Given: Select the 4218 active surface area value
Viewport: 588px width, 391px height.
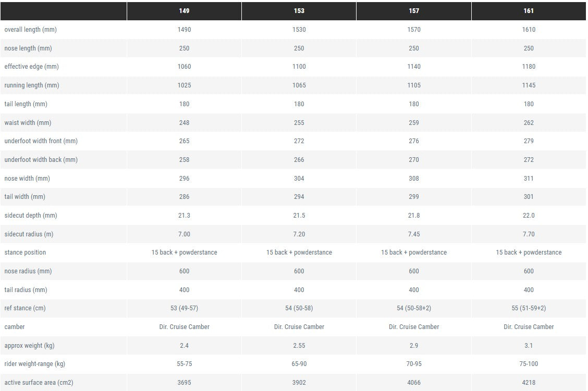Looking at the screenshot, I should (x=529, y=383).
